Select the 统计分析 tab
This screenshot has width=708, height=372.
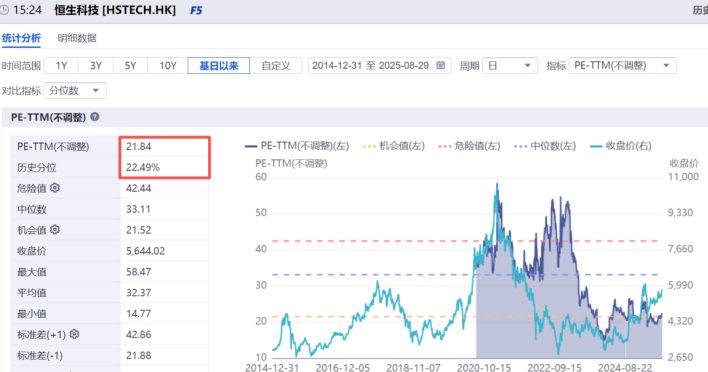point(21,38)
